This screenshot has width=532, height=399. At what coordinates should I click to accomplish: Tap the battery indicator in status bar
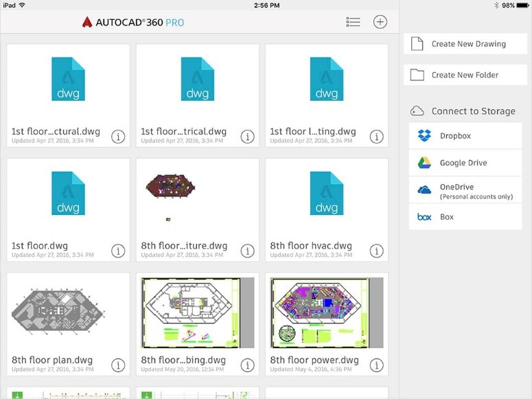522,5
